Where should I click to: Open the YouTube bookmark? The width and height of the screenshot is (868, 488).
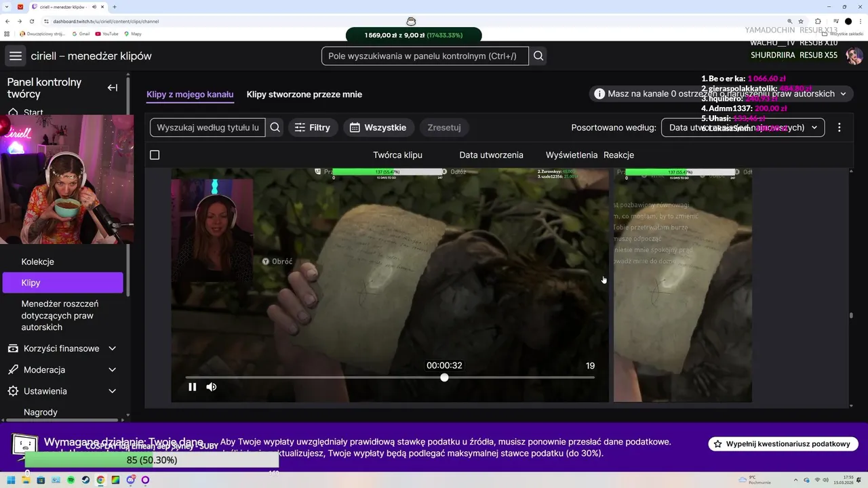pos(106,33)
